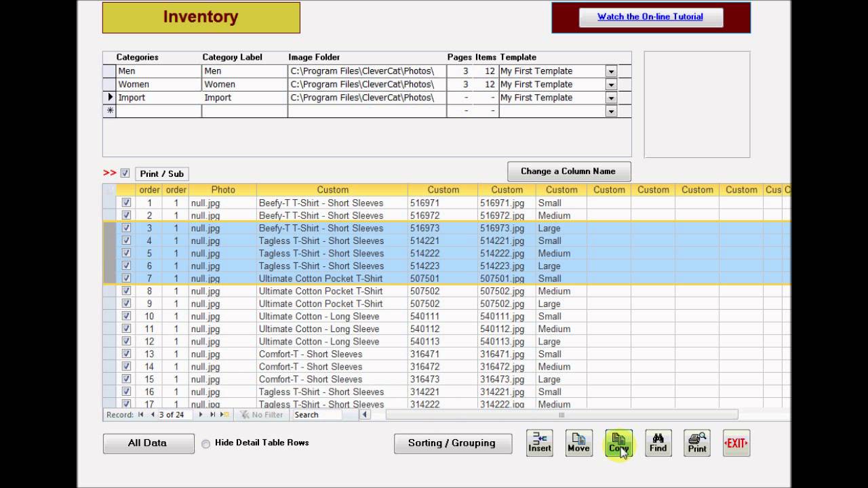Click the Ultimate Cotton Pocket T-Shirt cell in row 8
Screen dimensions: 868x488
[332, 291]
